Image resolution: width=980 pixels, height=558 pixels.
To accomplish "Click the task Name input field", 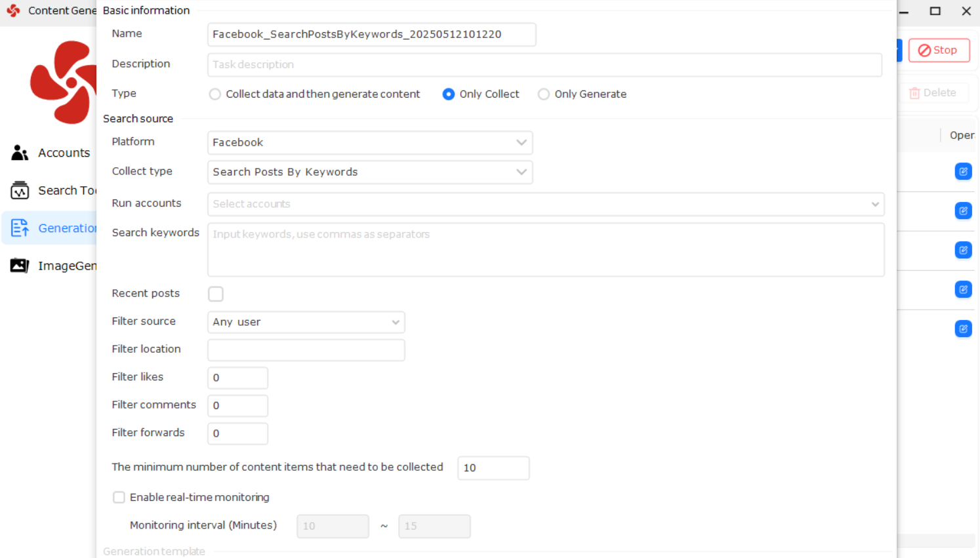I will (x=372, y=35).
